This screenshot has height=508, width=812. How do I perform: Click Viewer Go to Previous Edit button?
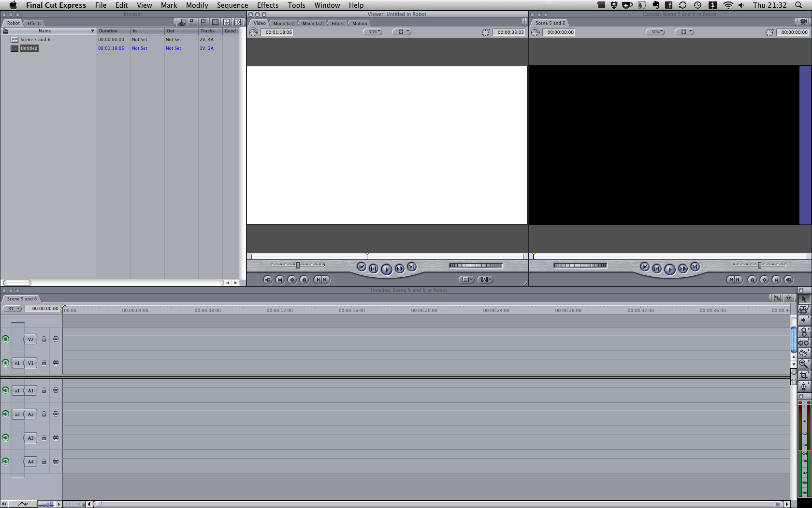click(x=361, y=267)
